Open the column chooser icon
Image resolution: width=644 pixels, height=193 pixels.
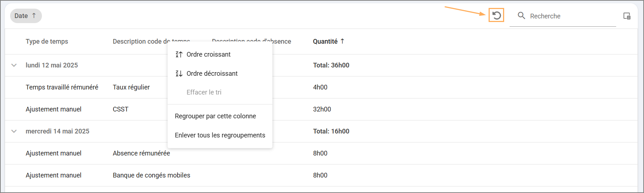627,16
